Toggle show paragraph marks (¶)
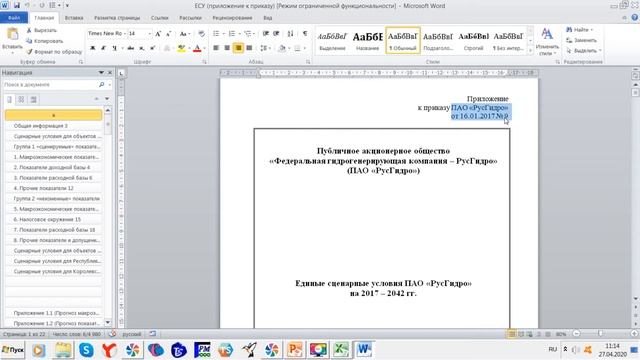640x360 pixels. 305,34
